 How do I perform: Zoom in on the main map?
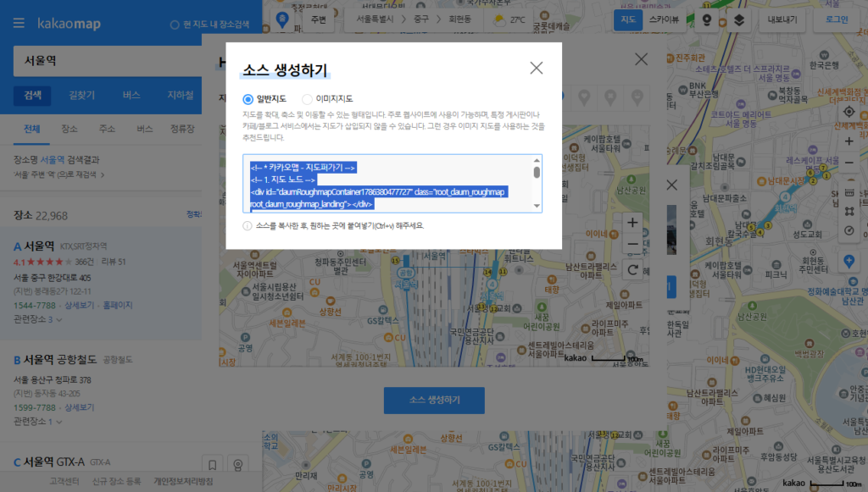pyautogui.click(x=849, y=141)
